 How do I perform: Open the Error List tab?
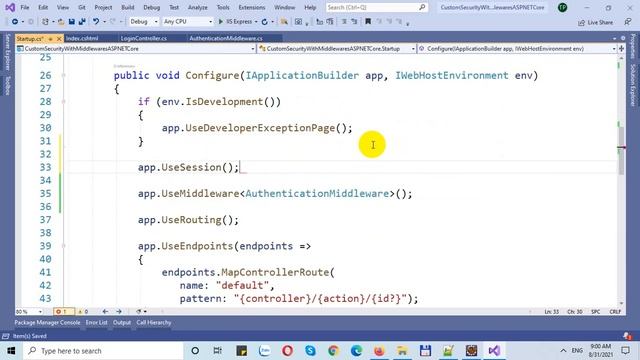point(96,322)
